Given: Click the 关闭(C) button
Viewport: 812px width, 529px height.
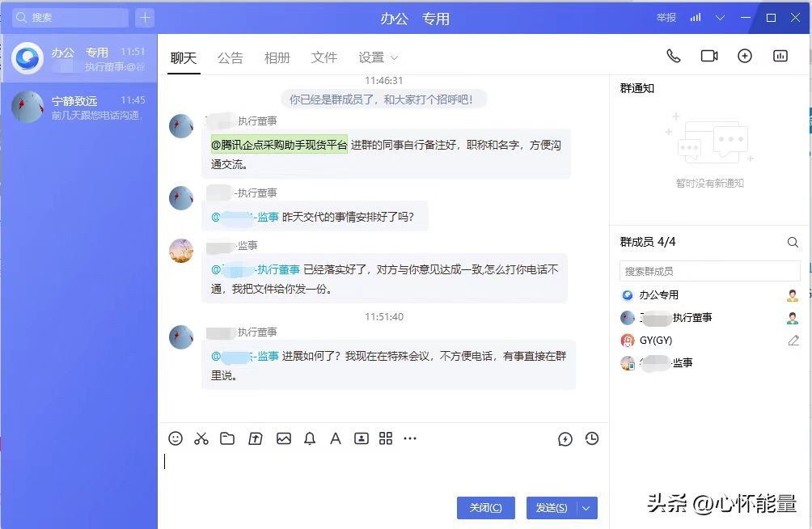Looking at the screenshot, I should pos(485,508).
